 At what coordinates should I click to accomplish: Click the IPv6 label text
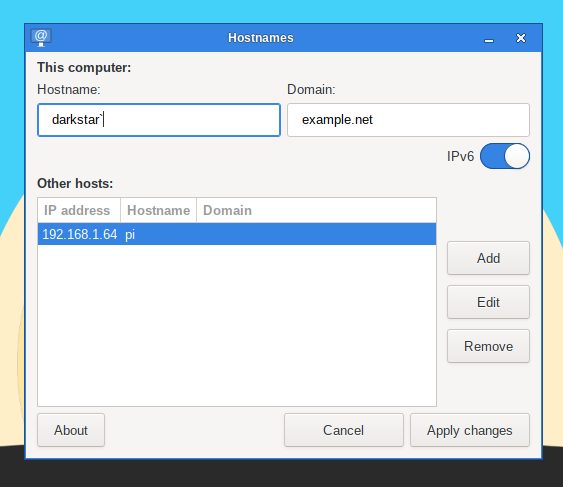pyautogui.click(x=460, y=156)
